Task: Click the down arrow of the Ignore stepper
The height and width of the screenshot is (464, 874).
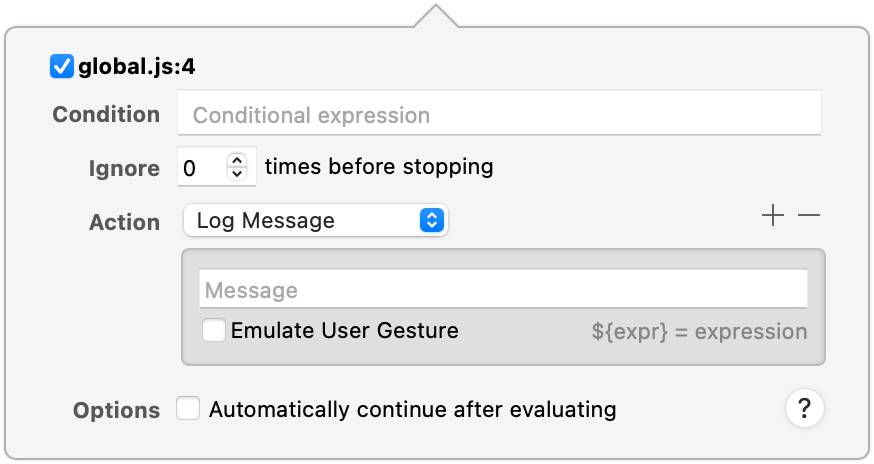Action: [x=237, y=174]
